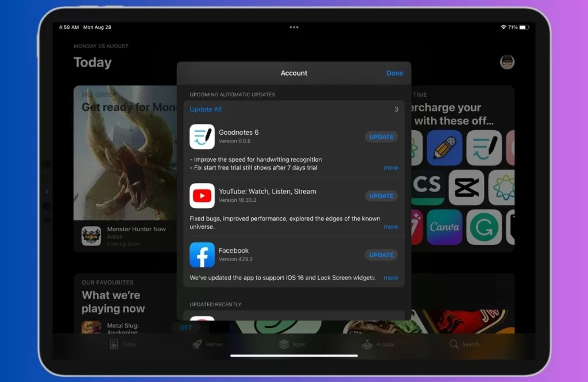Tap the home indicator bar
Screen dimensions: 588x382
(294, 356)
